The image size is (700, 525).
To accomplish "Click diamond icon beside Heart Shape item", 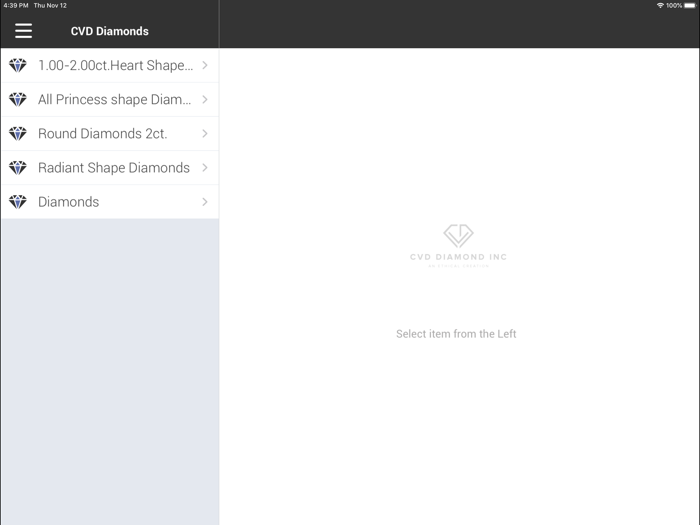I will click(18, 65).
